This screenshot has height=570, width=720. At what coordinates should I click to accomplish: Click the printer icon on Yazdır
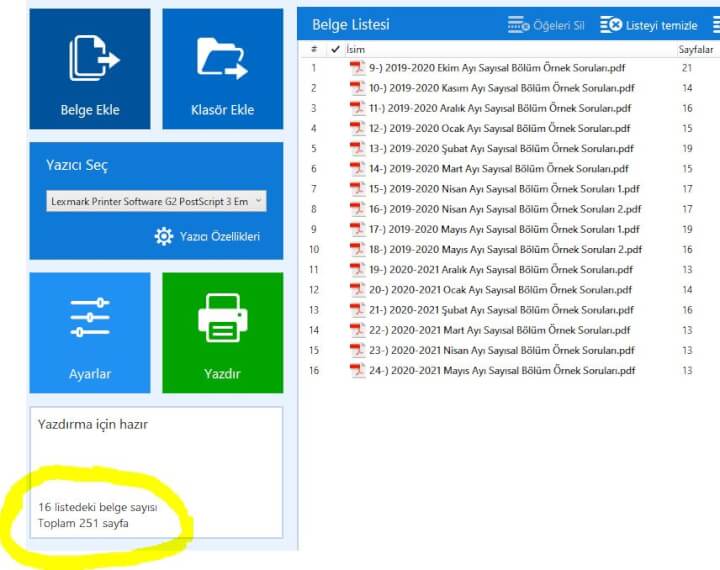[x=223, y=318]
